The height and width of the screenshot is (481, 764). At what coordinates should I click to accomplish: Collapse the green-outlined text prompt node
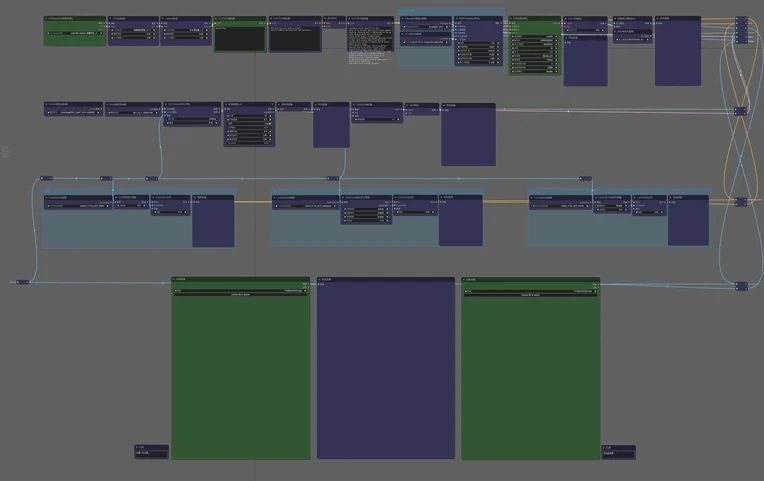tap(216, 18)
